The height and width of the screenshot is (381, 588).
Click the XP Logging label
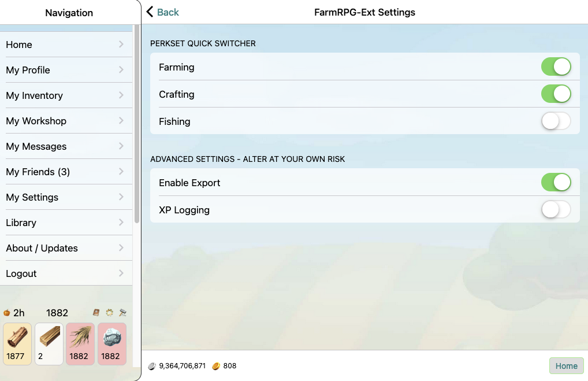(x=184, y=210)
